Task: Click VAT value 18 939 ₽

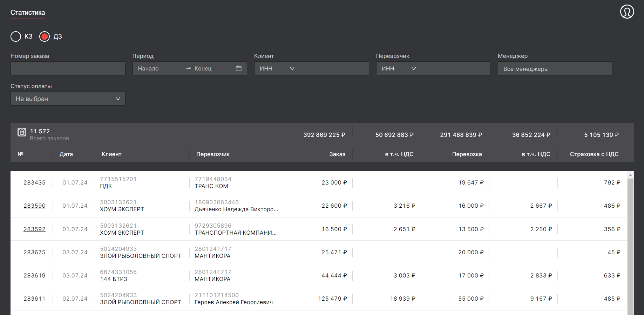Action: tap(402, 299)
